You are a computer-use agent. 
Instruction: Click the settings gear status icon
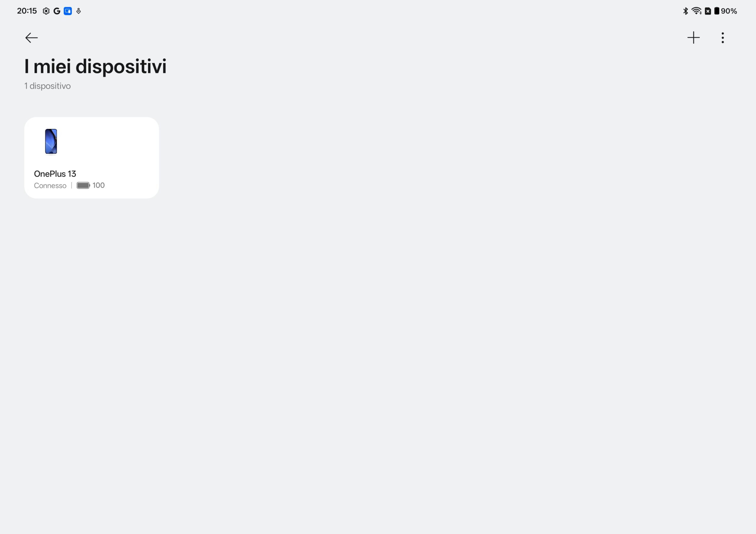coord(46,11)
